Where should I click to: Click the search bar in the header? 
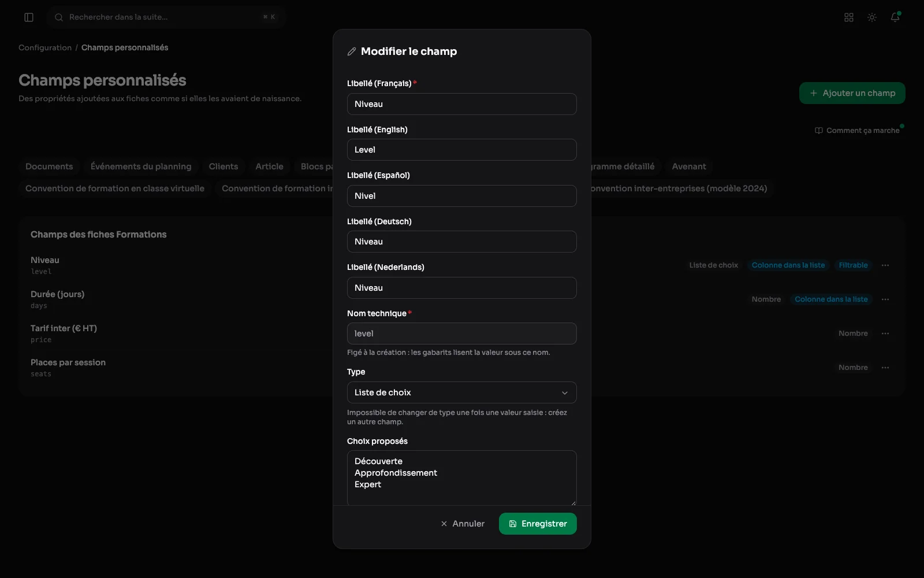166,17
